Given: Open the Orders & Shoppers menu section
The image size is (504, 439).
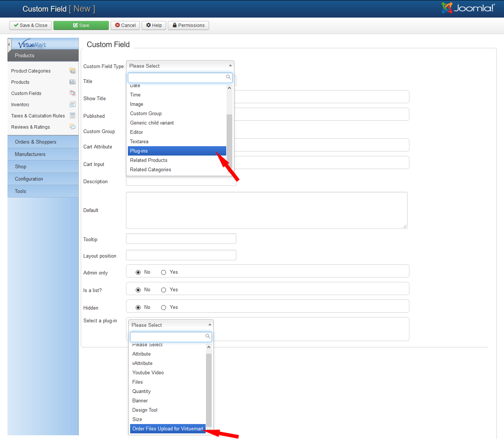Looking at the screenshot, I should click(x=36, y=142).
